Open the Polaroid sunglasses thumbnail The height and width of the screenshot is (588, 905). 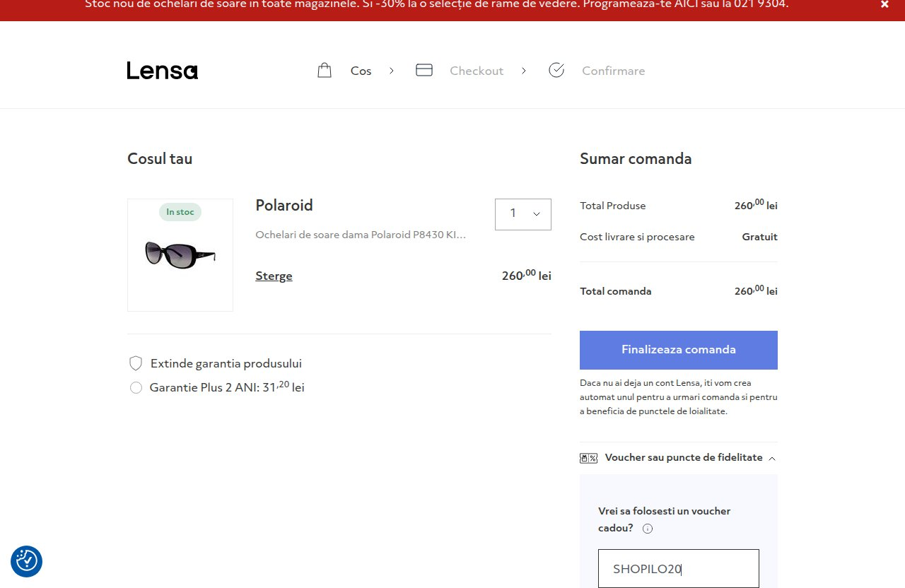(x=180, y=255)
